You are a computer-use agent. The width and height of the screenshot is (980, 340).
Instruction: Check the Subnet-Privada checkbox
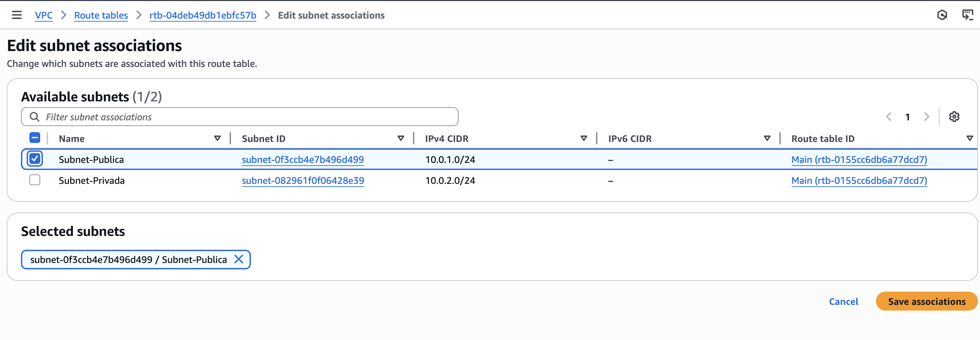[x=35, y=180]
